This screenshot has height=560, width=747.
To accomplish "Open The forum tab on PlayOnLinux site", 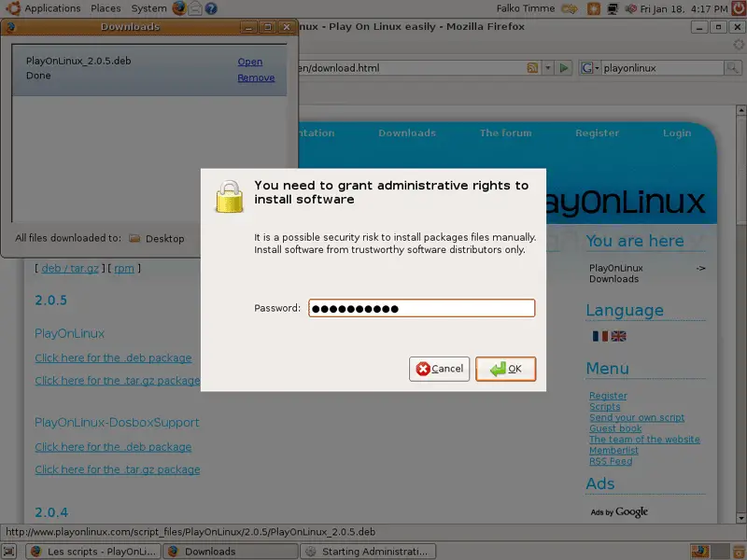I will pyautogui.click(x=505, y=133).
